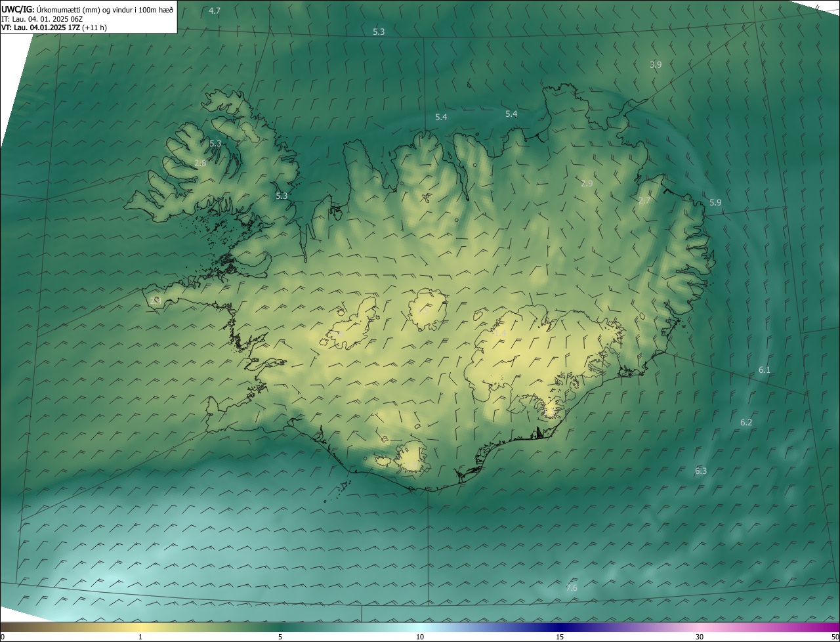Click the 5.9 value label
The width and height of the screenshot is (840, 642).
(x=715, y=203)
